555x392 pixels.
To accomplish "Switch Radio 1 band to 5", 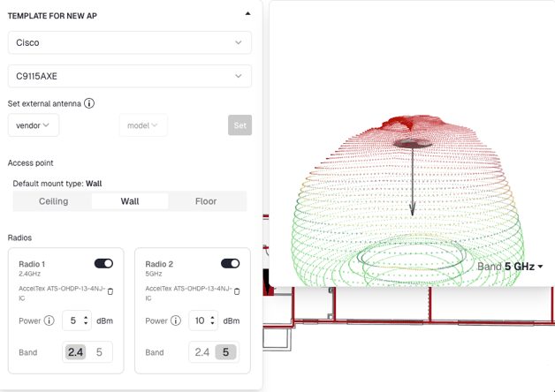I will point(99,352).
